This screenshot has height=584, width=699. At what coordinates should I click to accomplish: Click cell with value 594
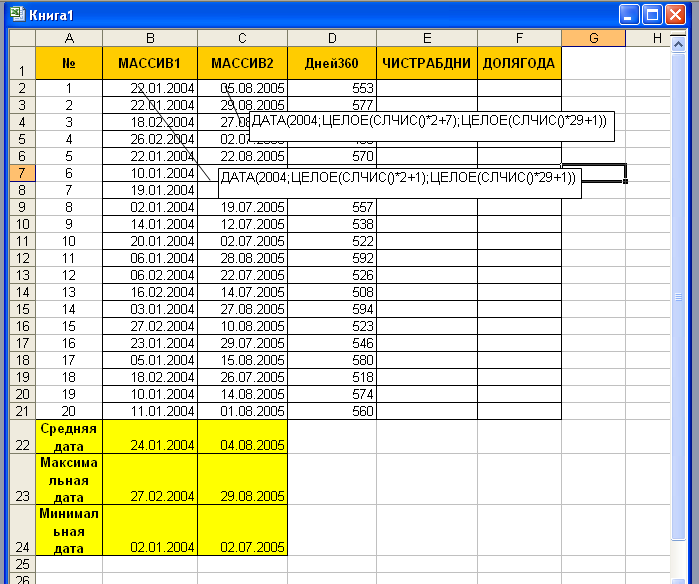(x=332, y=309)
